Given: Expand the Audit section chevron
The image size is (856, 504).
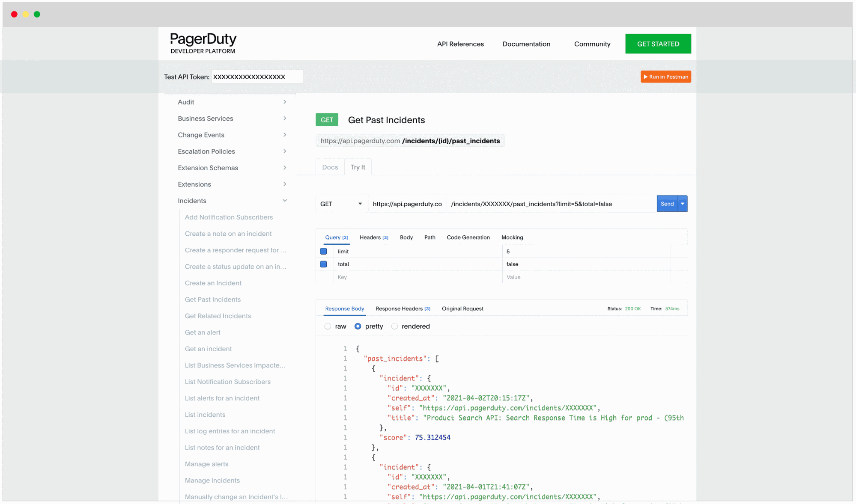Looking at the screenshot, I should [285, 102].
